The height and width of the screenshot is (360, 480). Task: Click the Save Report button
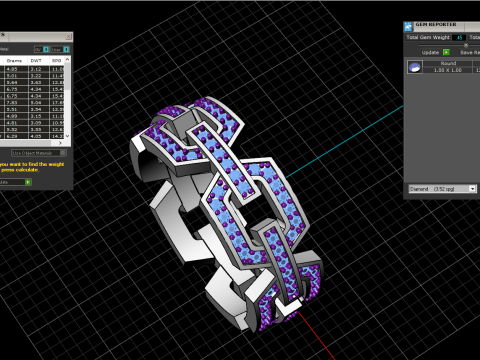(470, 52)
